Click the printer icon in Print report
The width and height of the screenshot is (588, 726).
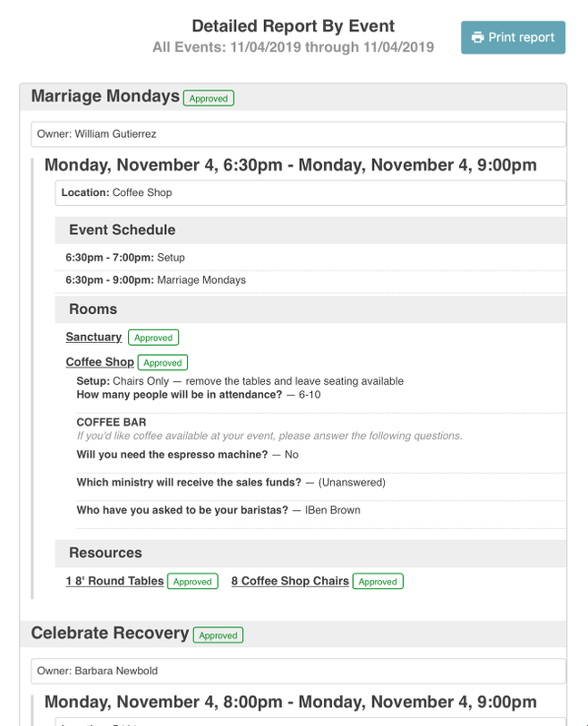pos(477,37)
